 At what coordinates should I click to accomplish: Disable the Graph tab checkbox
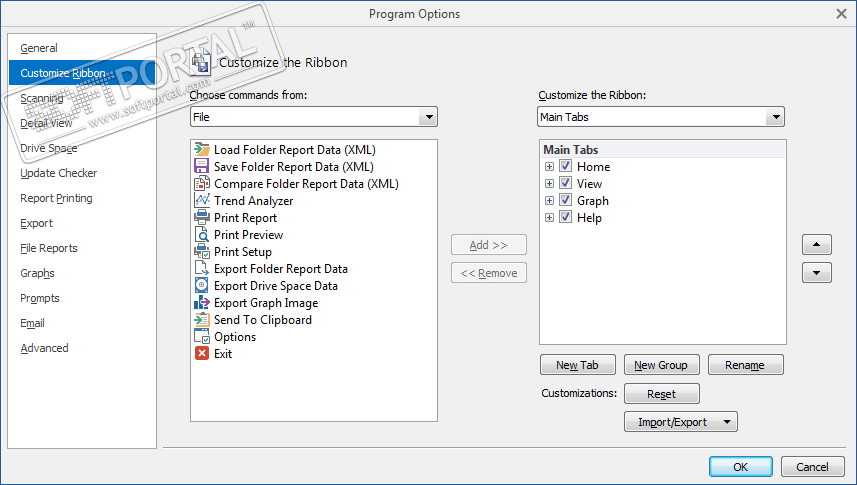[x=566, y=201]
